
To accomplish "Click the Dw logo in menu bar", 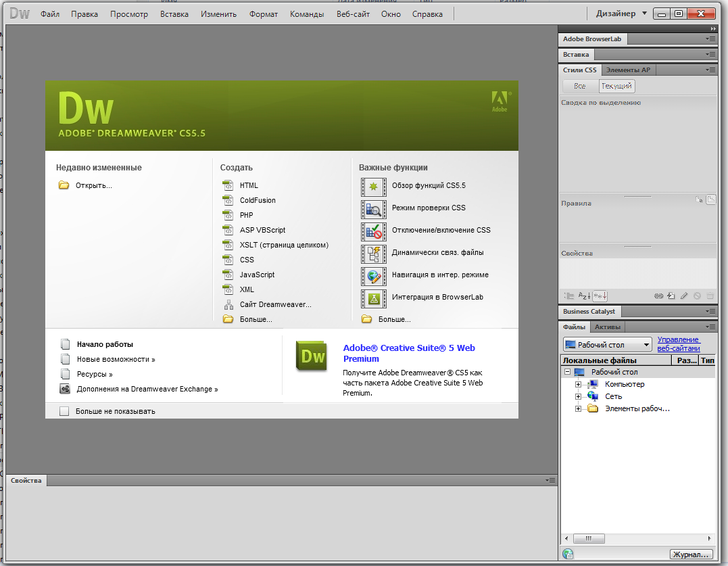I will (x=20, y=14).
